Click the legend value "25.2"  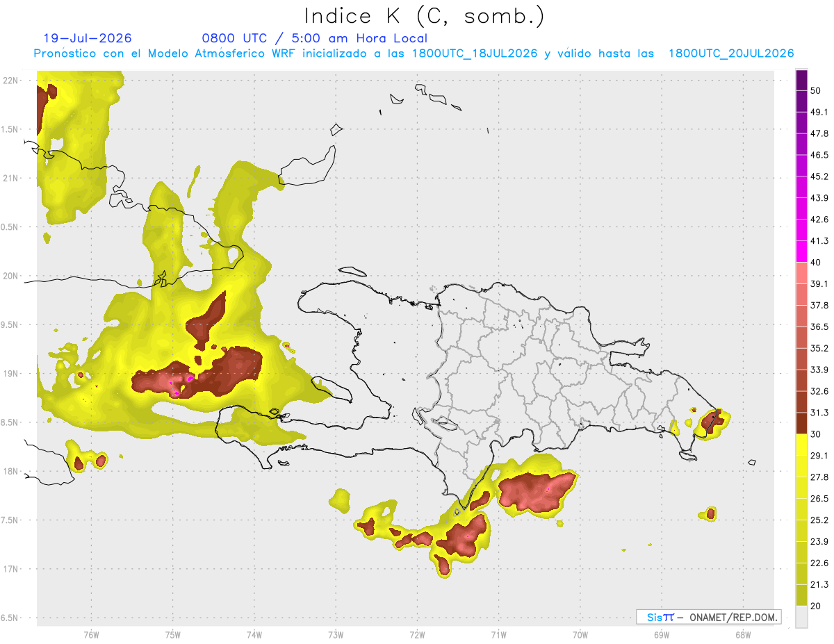click(x=819, y=520)
